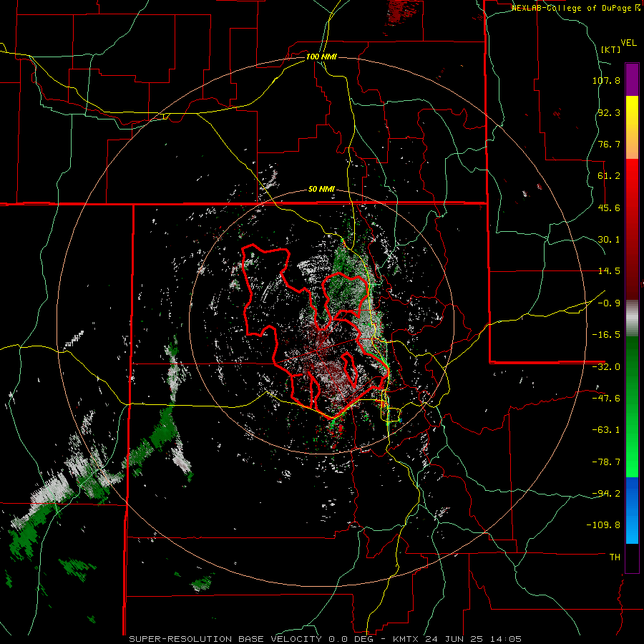Click the [KT] units label

click(x=611, y=49)
